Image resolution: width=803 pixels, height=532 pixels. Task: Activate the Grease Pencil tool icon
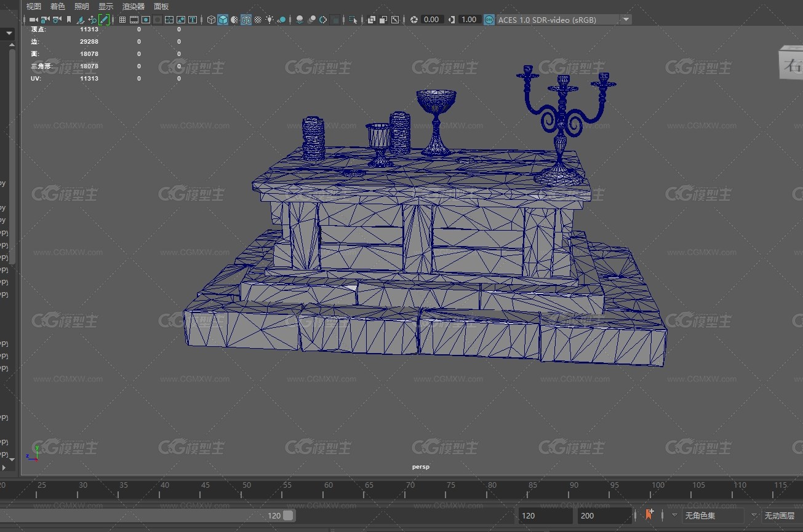pyautogui.click(x=104, y=20)
